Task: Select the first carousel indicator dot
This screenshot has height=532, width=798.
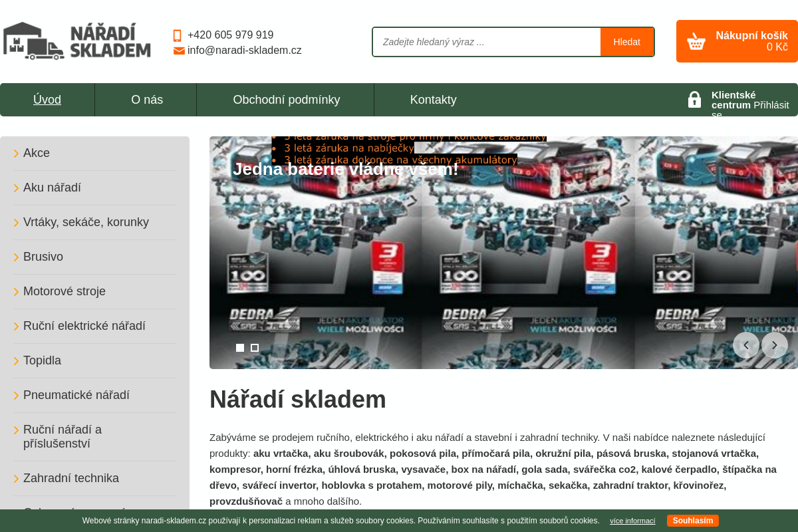Action: pyautogui.click(x=239, y=347)
